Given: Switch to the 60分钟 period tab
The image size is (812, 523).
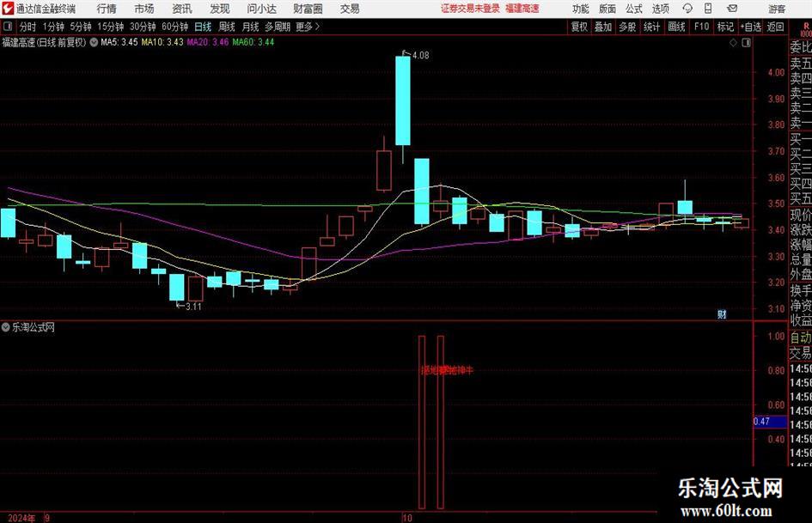Looking at the screenshot, I should coord(175,27).
